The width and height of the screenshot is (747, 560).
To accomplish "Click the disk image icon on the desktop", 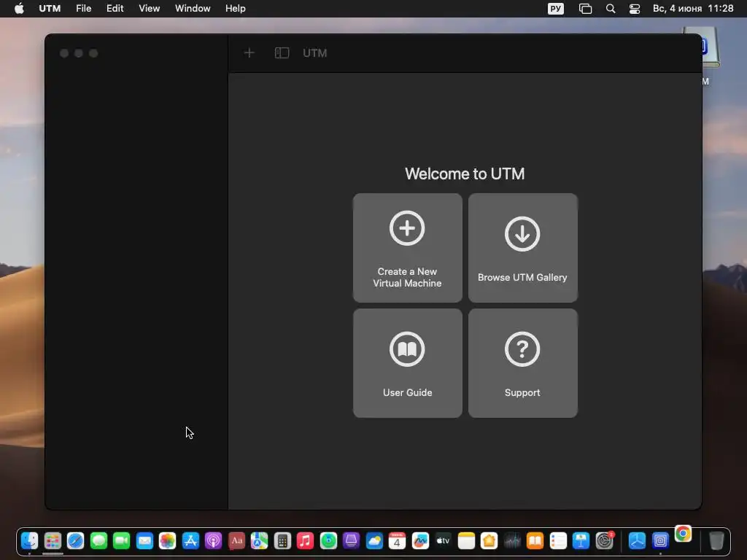I will click(709, 47).
